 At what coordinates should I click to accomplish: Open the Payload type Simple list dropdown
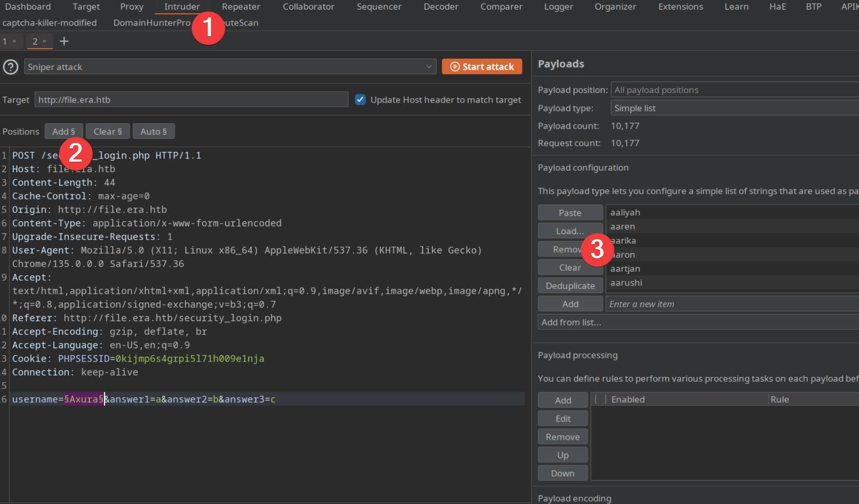733,108
